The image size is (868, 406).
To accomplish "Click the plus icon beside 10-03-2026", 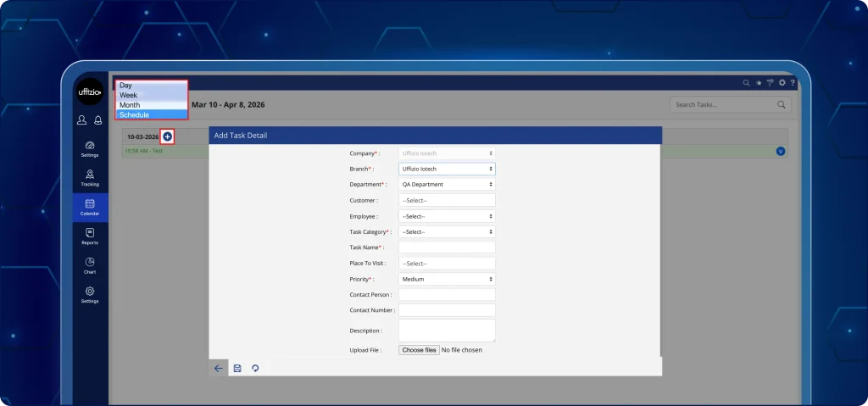I will click(x=167, y=136).
